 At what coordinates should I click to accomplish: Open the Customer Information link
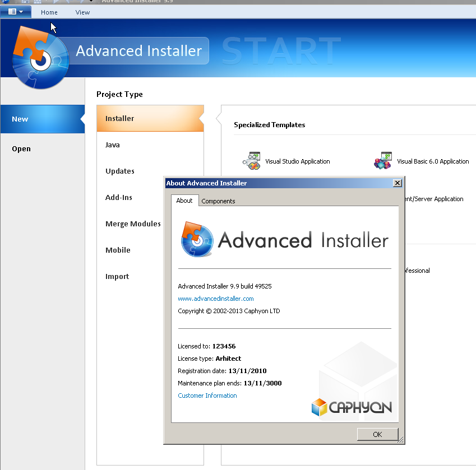[x=207, y=395]
